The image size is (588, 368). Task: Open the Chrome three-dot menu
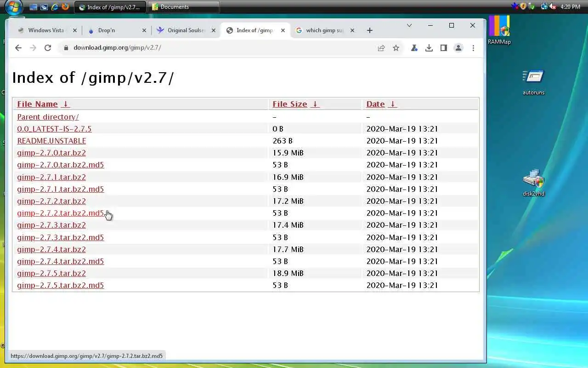point(473,48)
